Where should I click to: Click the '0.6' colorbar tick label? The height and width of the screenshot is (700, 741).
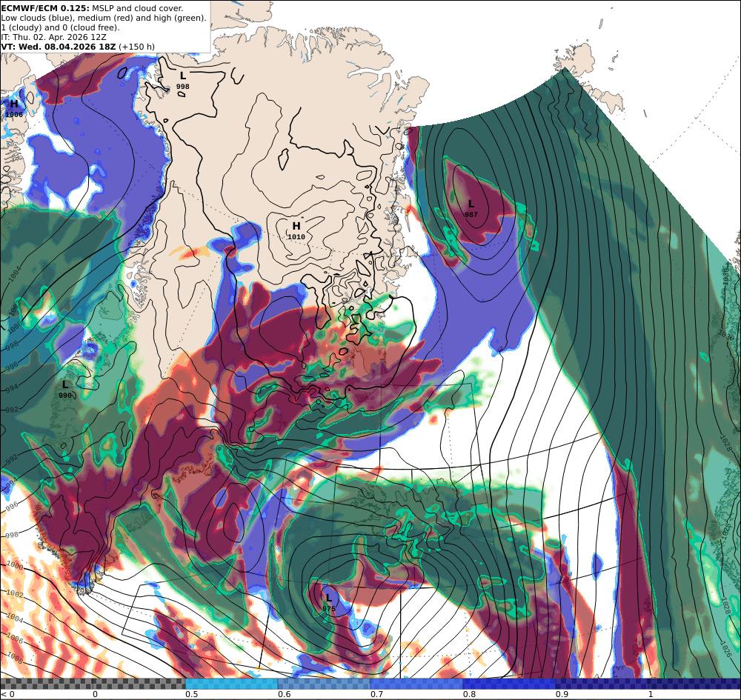click(x=284, y=694)
